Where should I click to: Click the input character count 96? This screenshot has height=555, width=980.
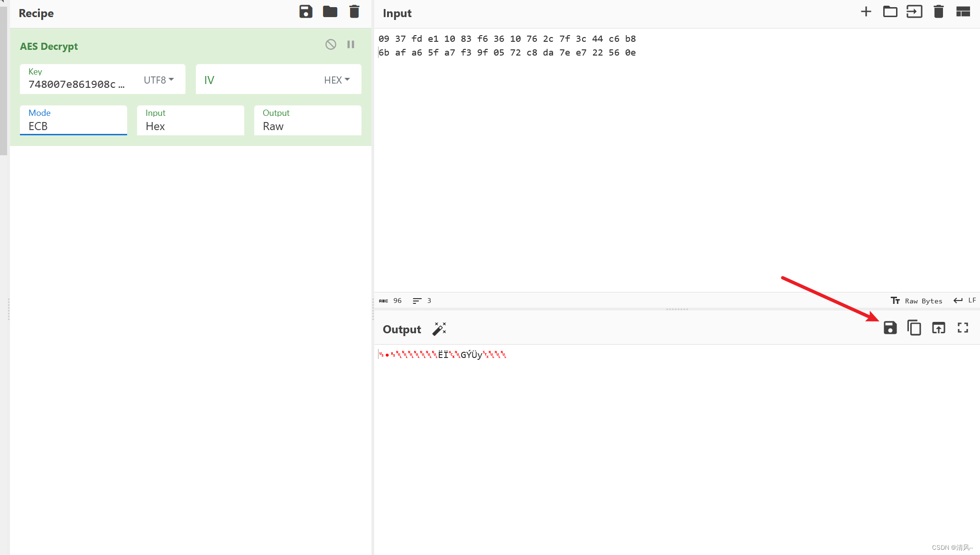coord(390,301)
